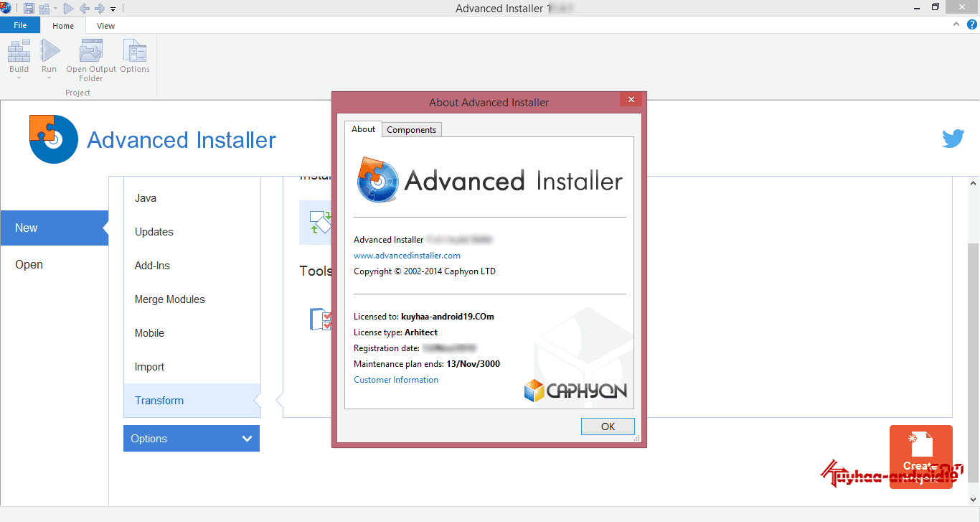The image size is (980, 522).
Task: Click the Caphyon cube logo
Action: click(534, 391)
